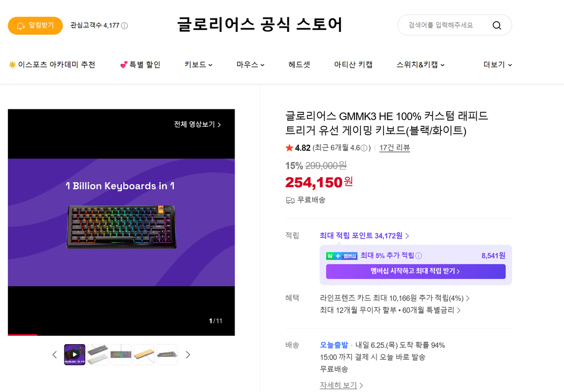564x392 pixels.
Task: Open the 특별 할인 menu item
Action: (140, 65)
